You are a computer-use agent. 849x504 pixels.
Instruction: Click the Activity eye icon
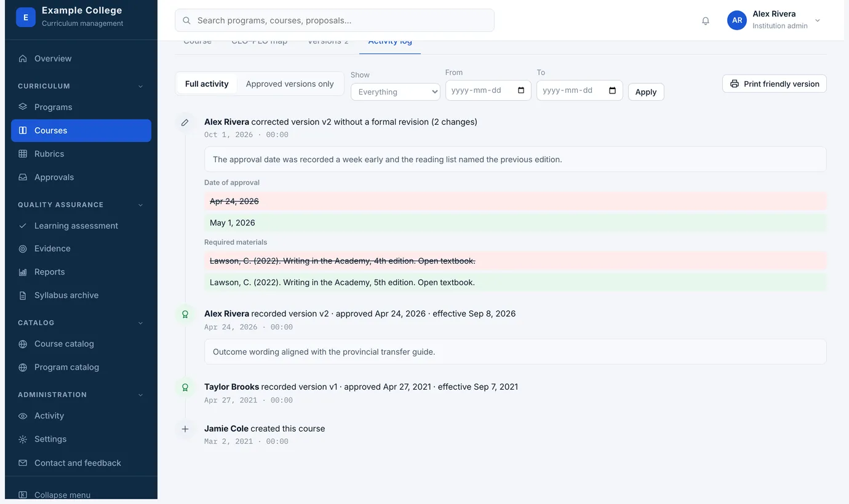coord(23,416)
